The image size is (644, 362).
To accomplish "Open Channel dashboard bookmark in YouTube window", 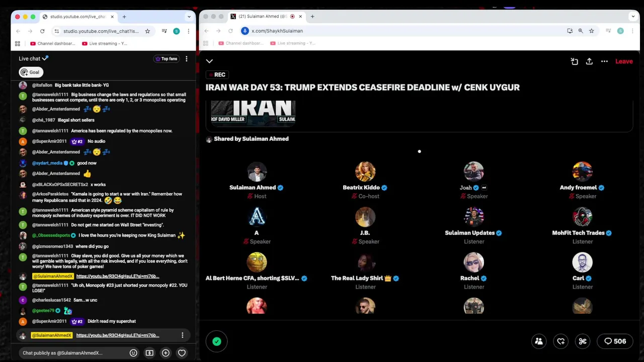I will click(53, 44).
